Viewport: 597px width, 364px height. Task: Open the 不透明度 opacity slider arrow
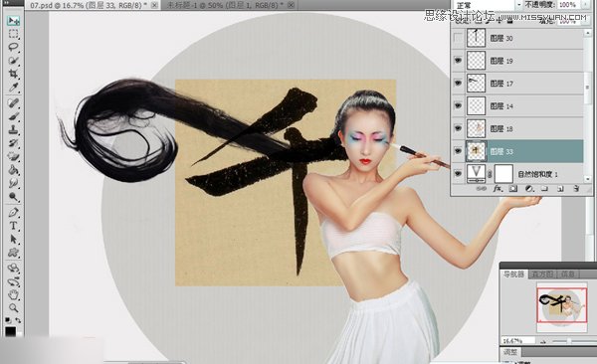pyautogui.click(x=586, y=5)
